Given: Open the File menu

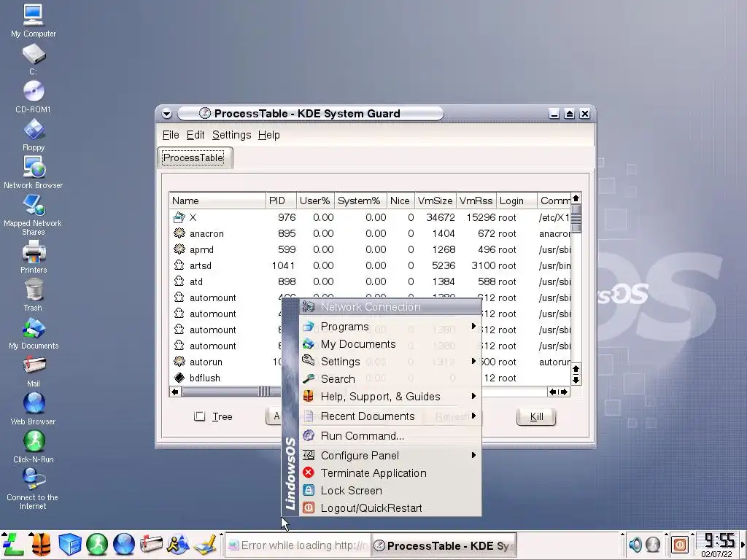Looking at the screenshot, I should click(171, 135).
